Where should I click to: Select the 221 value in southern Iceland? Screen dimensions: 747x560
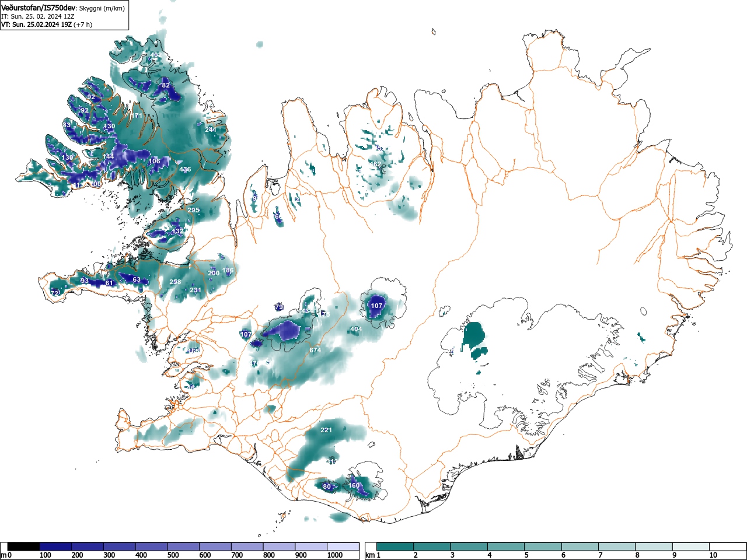coord(326,430)
